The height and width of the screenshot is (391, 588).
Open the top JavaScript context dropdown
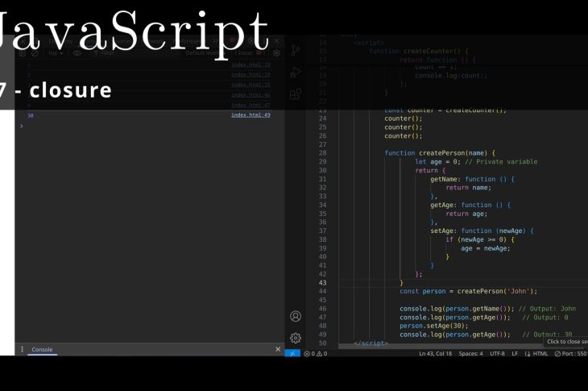(56, 53)
